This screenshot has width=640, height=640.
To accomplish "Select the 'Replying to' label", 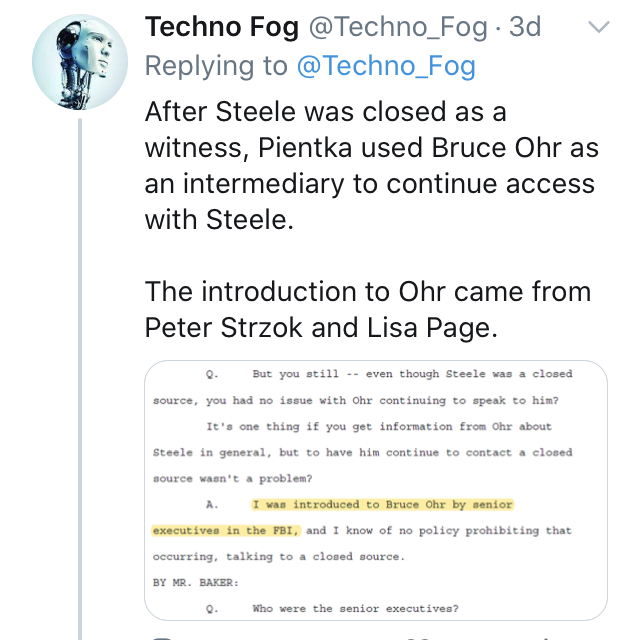I will [x=216, y=66].
